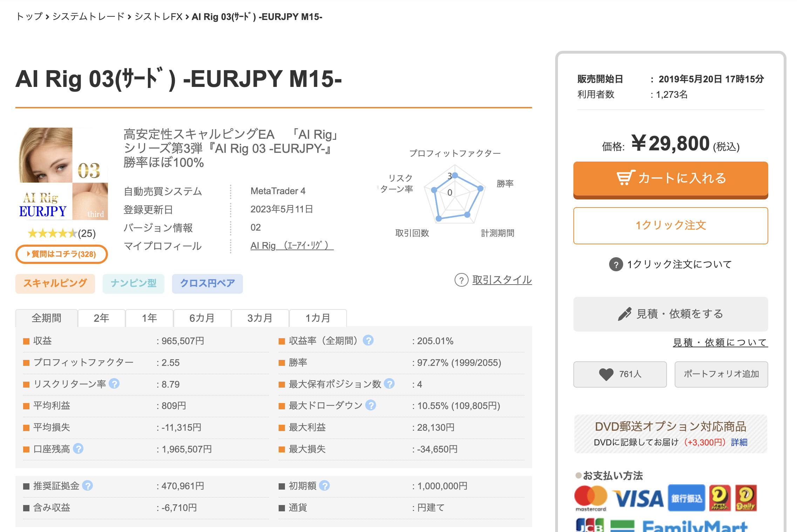
Task: Open the 見積・依頼について link
Action: pos(720,342)
